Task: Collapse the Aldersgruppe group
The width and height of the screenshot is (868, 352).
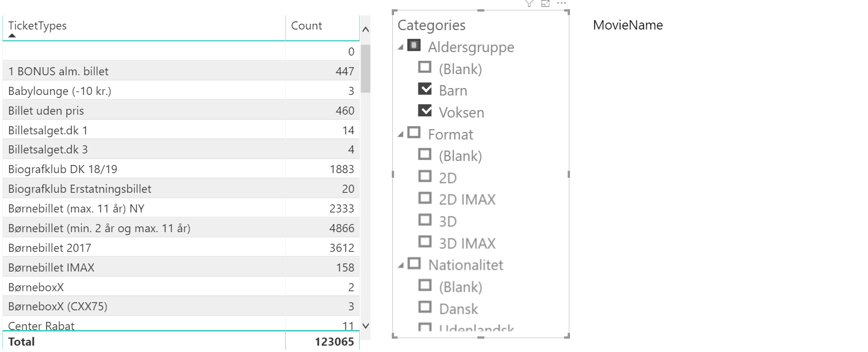Action: tap(400, 48)
